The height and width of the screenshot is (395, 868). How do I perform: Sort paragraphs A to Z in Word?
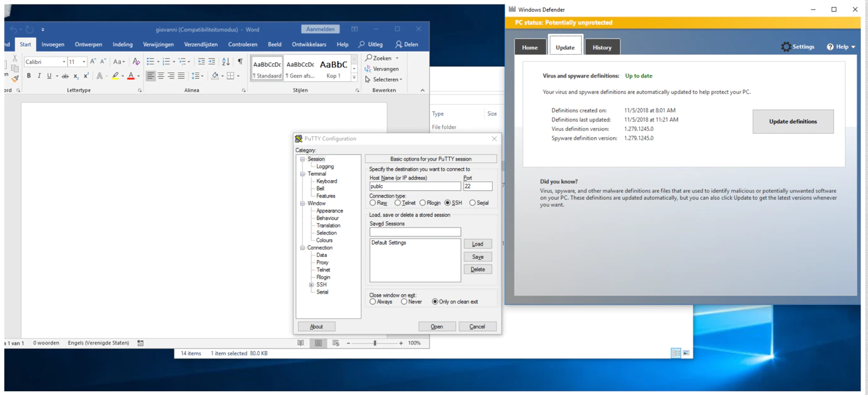click(x=226, y=62)
